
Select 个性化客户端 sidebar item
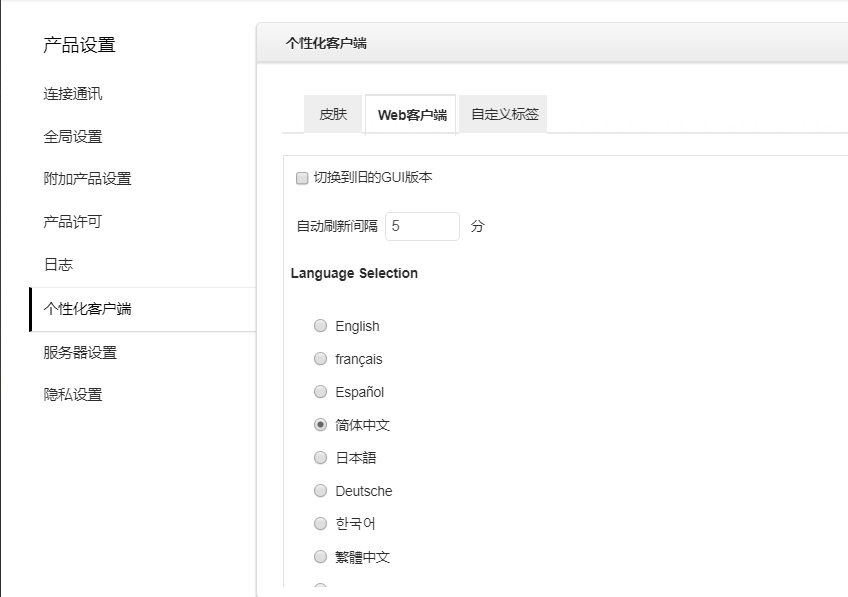(143, 309)
